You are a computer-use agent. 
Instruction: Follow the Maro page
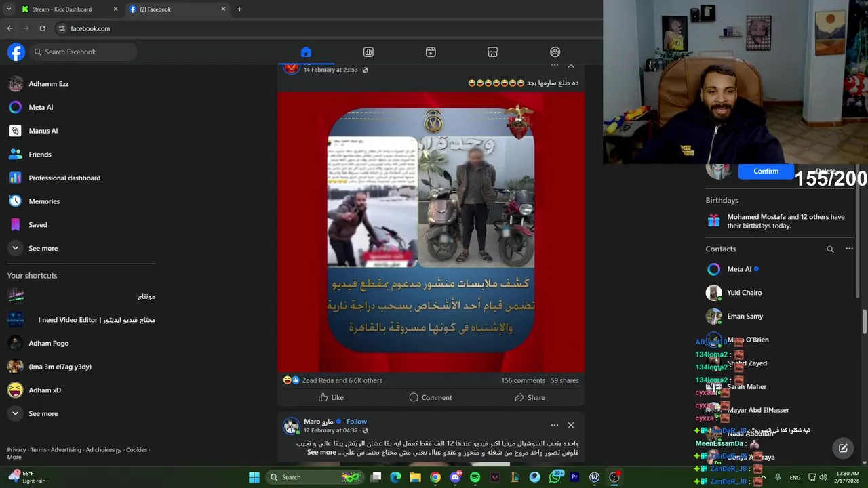(x=357, y=422)
